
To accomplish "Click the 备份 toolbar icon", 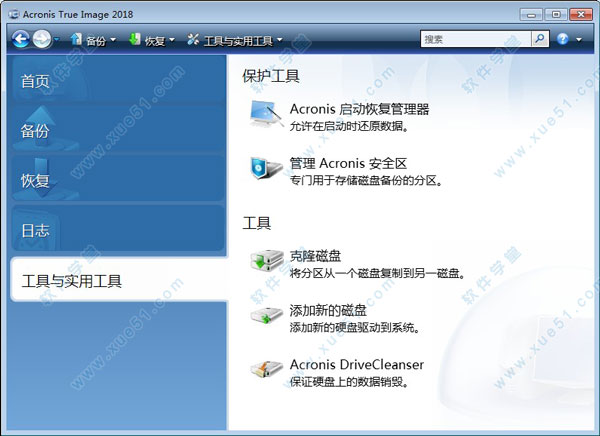I will click(x=76, y=39).
